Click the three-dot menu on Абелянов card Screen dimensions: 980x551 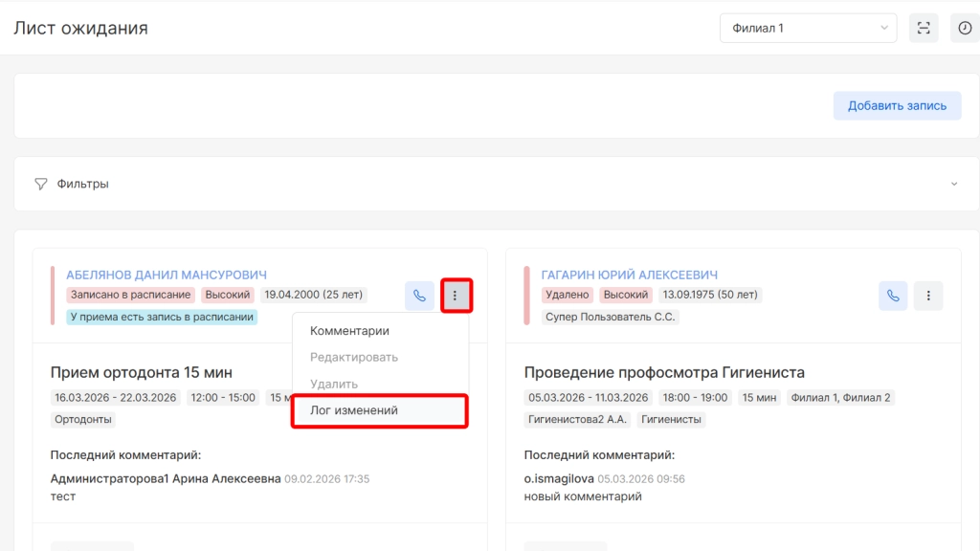coord(455,296)
